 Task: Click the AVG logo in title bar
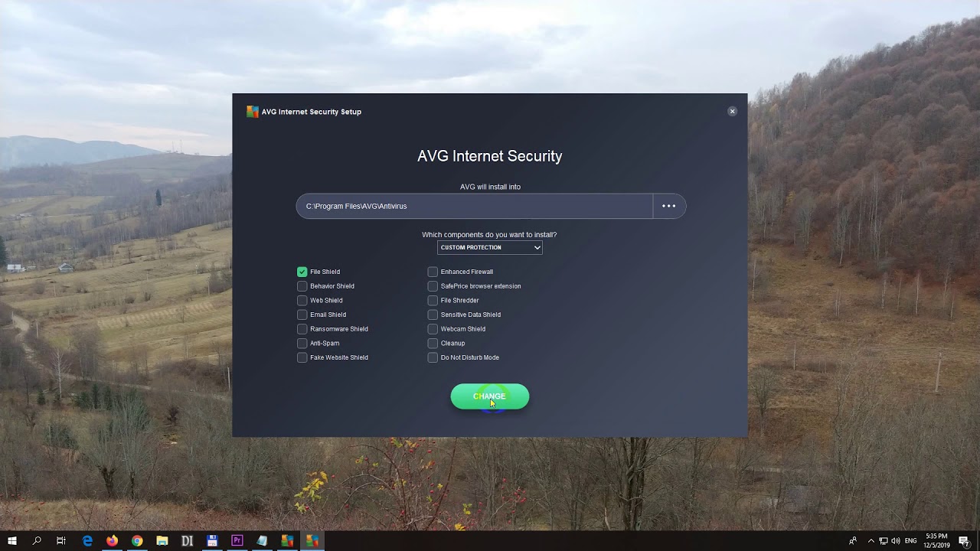click(x=253, y=112)
